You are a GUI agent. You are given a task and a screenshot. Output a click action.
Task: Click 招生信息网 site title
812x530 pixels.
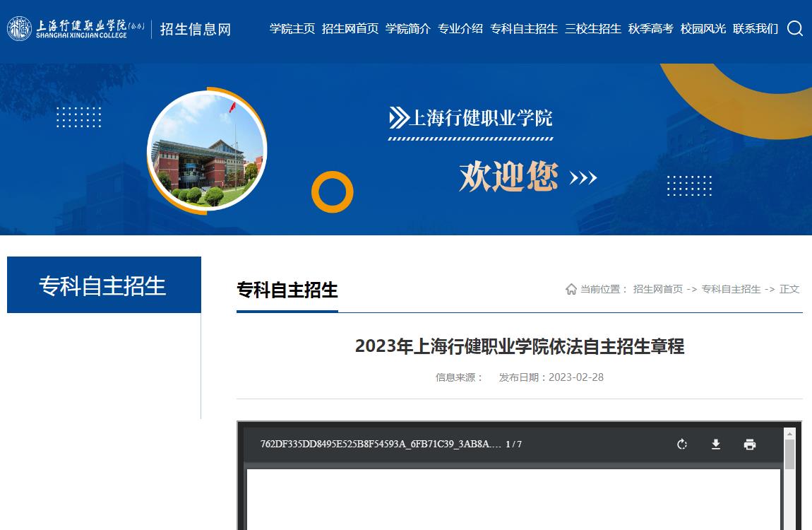195,30
